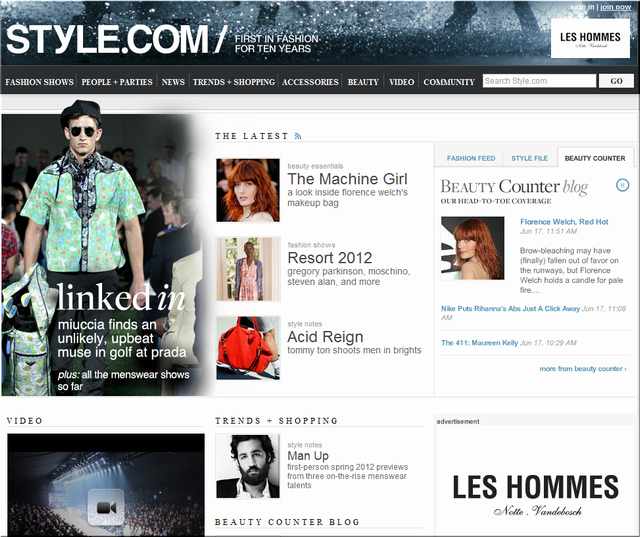Open the Trends + Shopping menu
Image resolution: width=640 pixels, height=537 pixels.
tap(233, 82)
